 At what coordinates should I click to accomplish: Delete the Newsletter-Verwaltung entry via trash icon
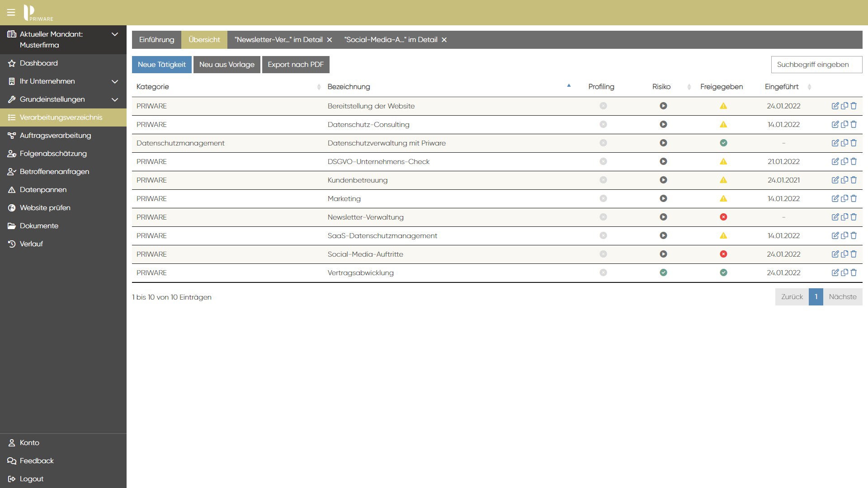pos(854,217)
